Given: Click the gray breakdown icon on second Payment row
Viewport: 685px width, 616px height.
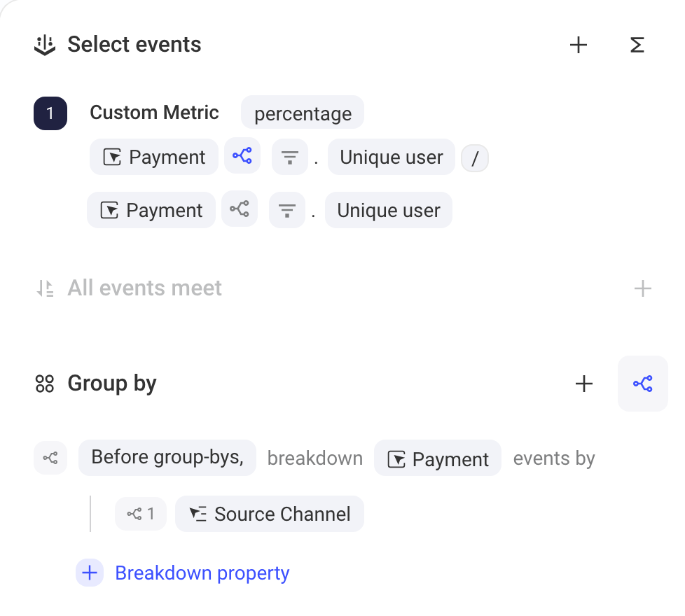Looking at the screenshot, I should (240, 209).
